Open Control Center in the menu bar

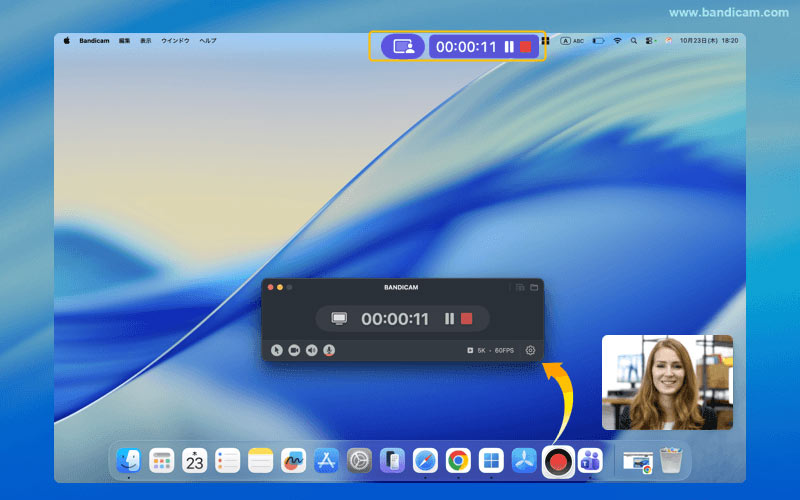pyautogui.click(x=650, y=41)
